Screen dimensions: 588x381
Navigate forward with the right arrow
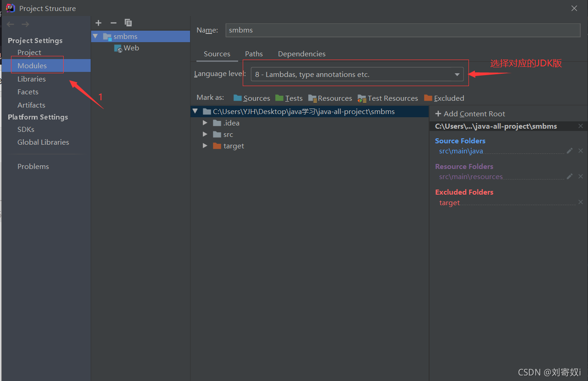(26, 24)
